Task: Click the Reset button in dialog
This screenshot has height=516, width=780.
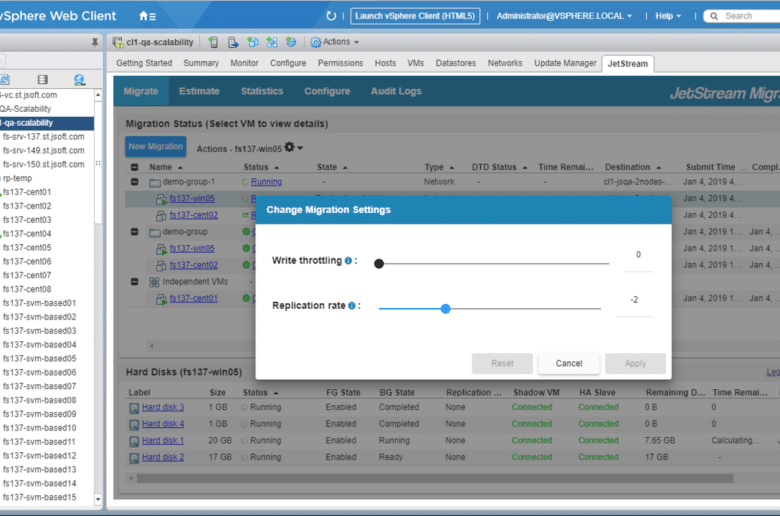Action: [x=502, y=363]
